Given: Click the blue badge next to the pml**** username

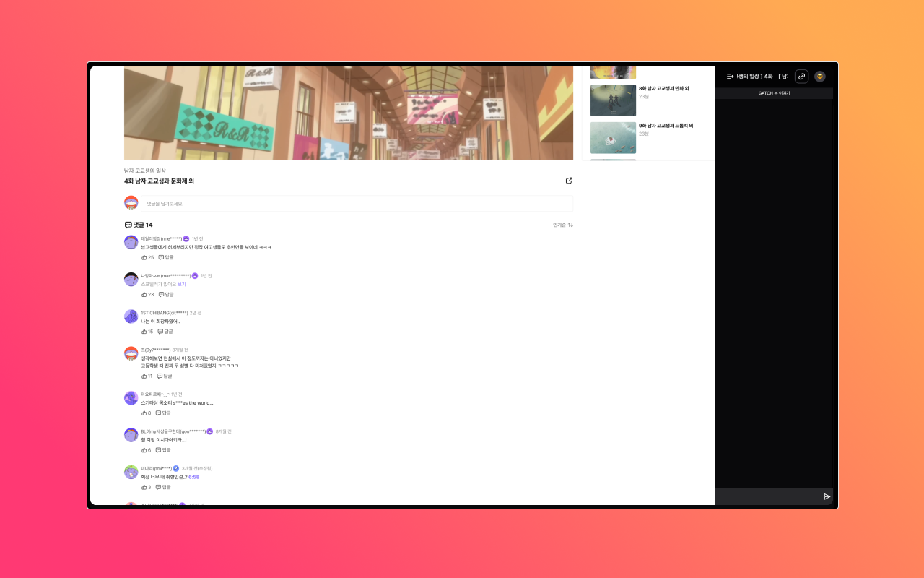Looking at the screenshot, I should pyautogui.click(x=175, y=468).
